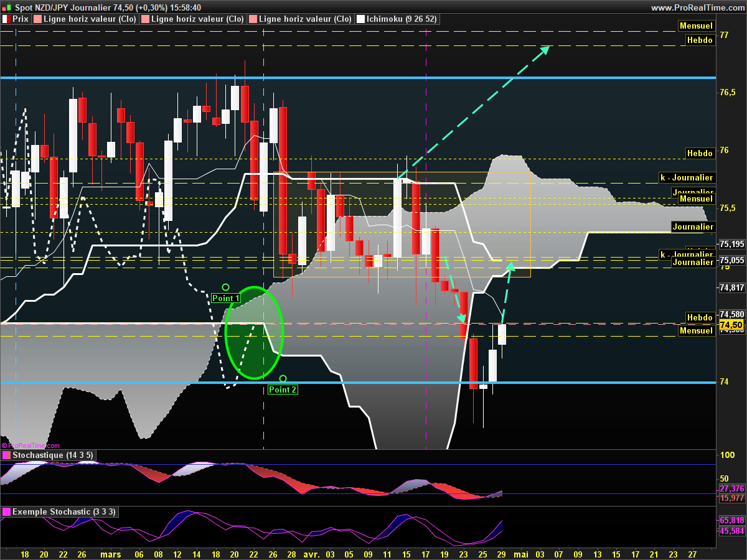The width and height of the screenshot is (747, 560).
Task: Click the avr. month label on the date axis
Action: 311,553
